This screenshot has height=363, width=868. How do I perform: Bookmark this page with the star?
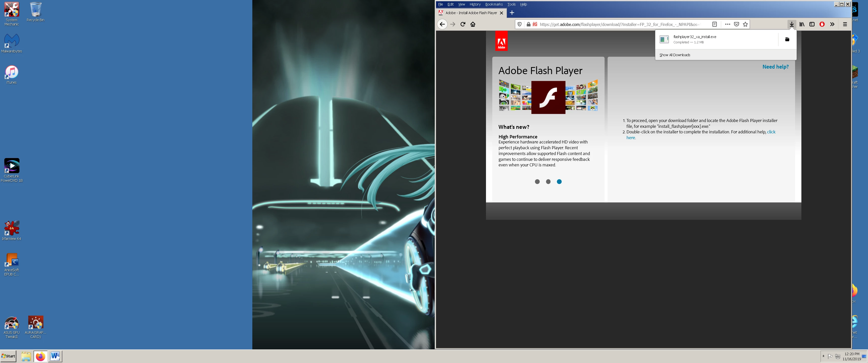[745, 24]
